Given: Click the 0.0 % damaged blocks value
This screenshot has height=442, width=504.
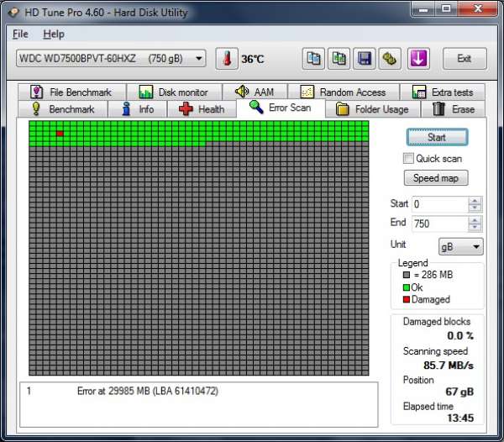Looking at the screenshot, I should (x=460, y=336).
